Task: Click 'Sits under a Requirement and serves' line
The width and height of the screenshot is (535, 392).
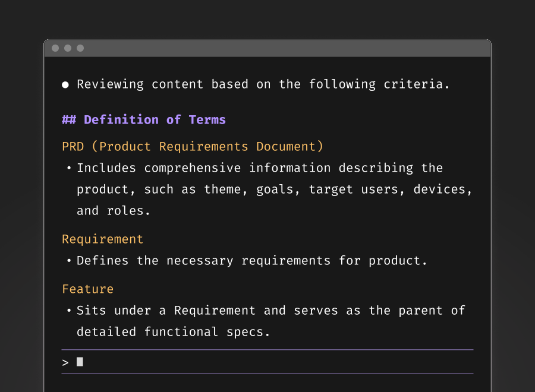Action: coord(271,311)
